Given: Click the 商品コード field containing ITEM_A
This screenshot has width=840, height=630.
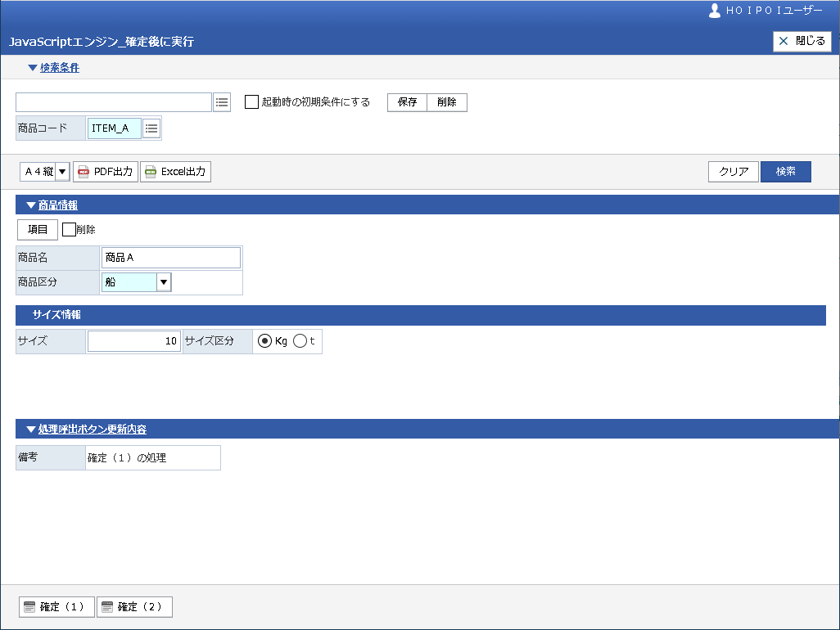Looking at the screenshot, I should 115,128.
